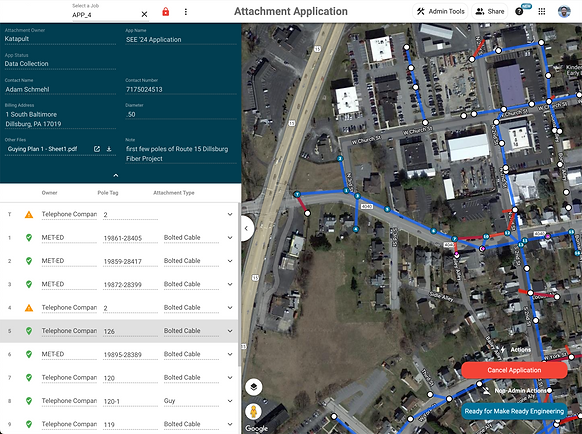
Task: Expand row 7 pole tag 120
Action: [230, 378]
